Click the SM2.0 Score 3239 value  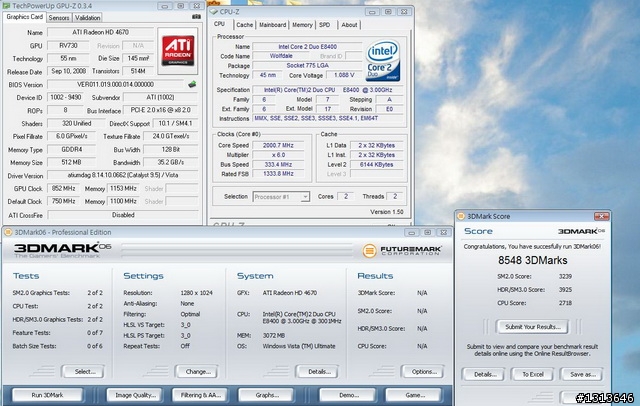pos(565,276)
